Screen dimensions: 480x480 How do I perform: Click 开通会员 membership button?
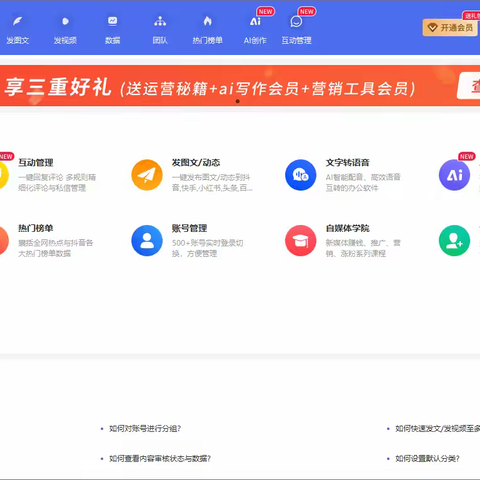pos(450,27)
